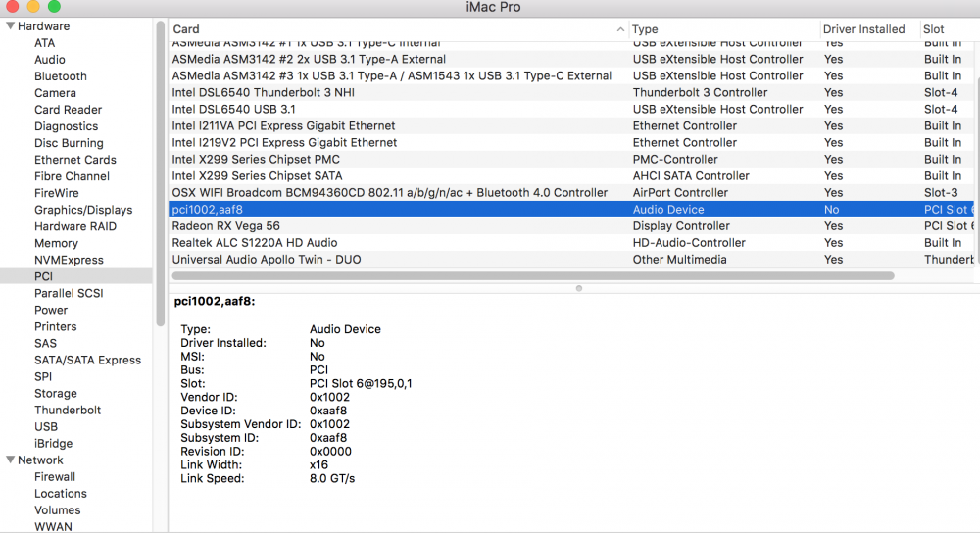Select the PCI sidebar entry

pyautogui.click(x=76, y=276)
